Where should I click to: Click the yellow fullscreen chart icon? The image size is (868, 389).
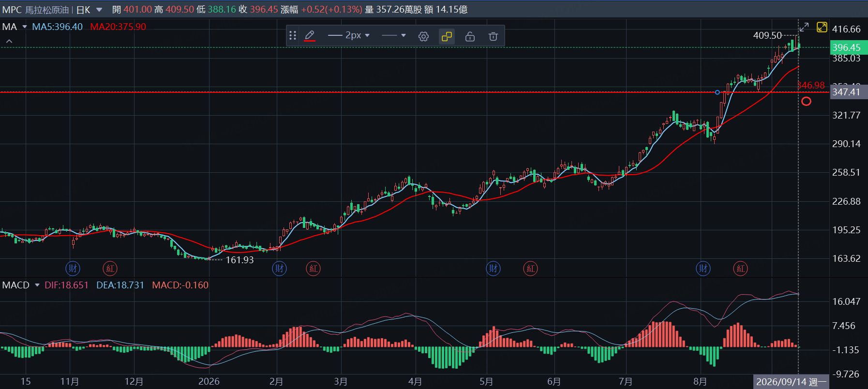(x=822, y=27)
